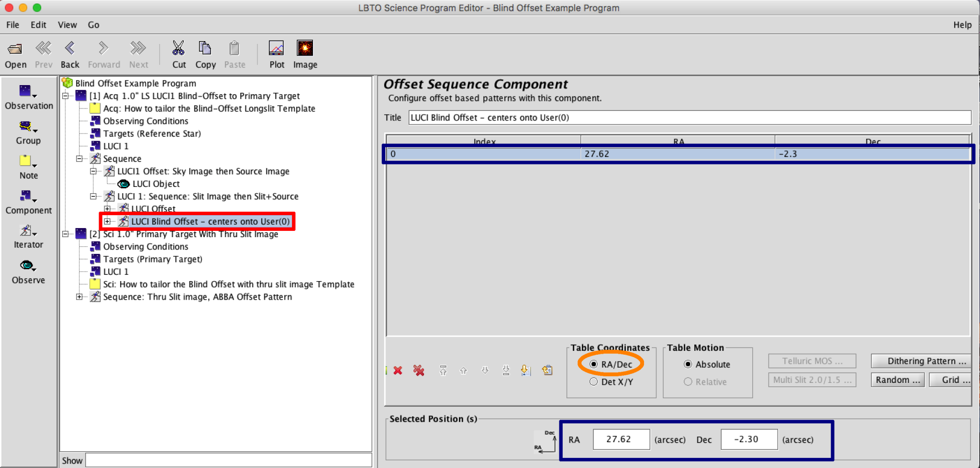Click the Dec column header
This screenshot has height=468, width=980.
tap(872, 141)
